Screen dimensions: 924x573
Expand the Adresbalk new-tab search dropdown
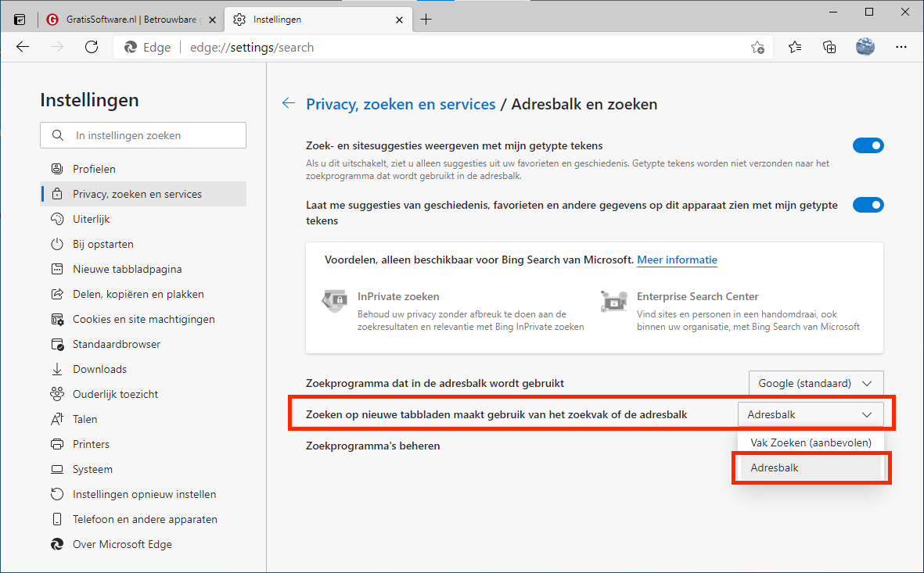(x=810, y=414)
